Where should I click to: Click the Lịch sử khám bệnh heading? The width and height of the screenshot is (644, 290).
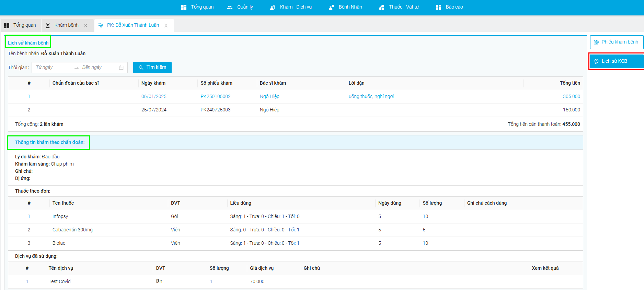pos(28,43)
